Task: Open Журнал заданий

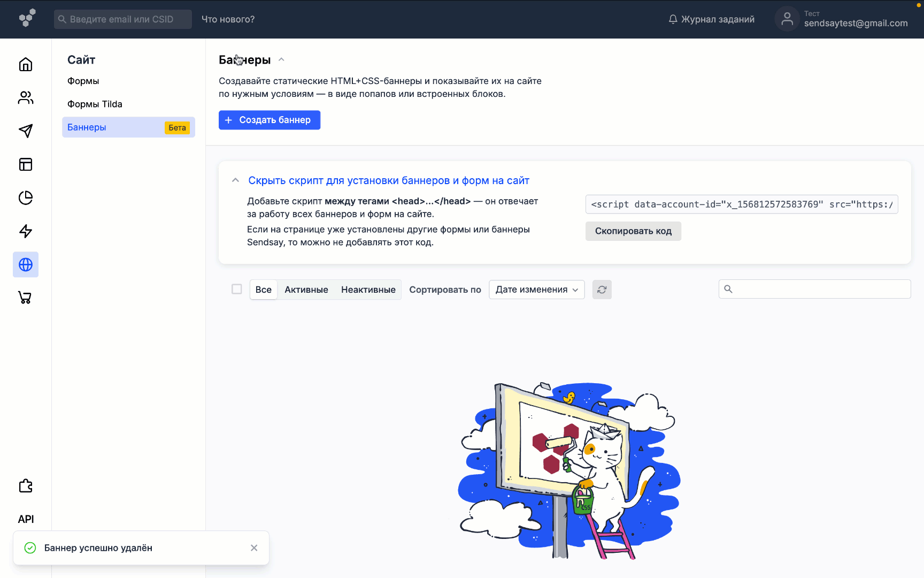Action: tap(712, 19)
